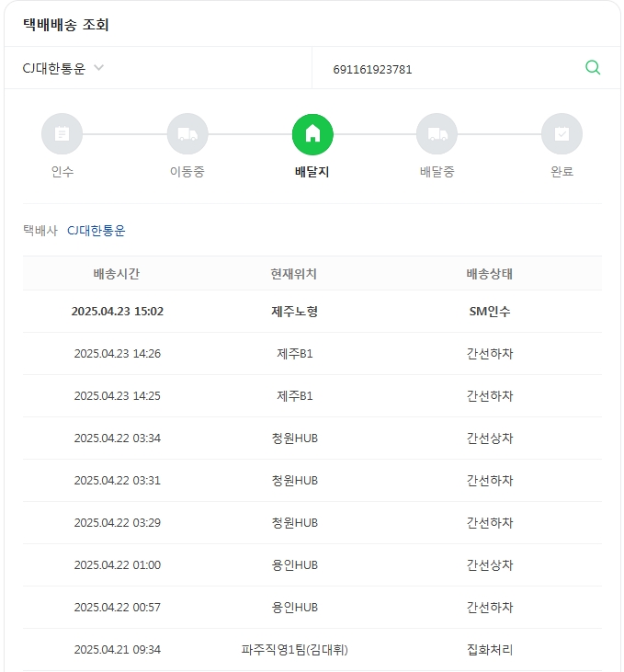Click the 이동중 truck step icon
This screenshot has width=624, height=672.
pos(187,134)
